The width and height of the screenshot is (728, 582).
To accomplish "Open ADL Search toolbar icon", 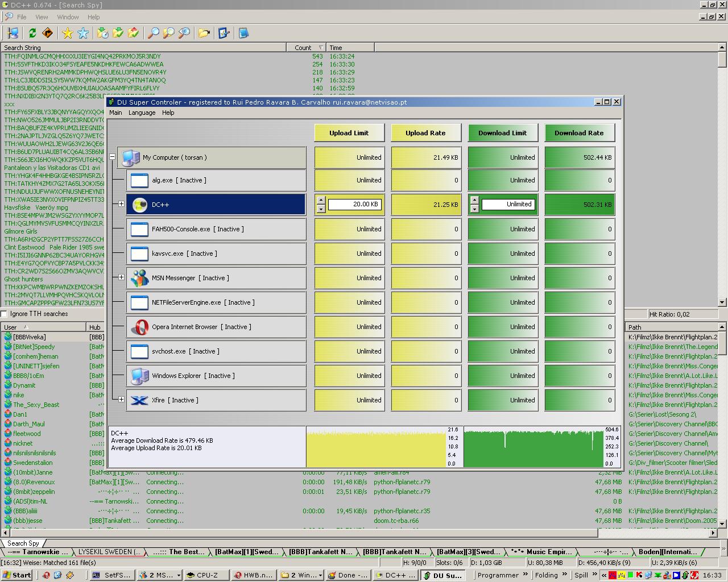I will click(x=169, y=33).
